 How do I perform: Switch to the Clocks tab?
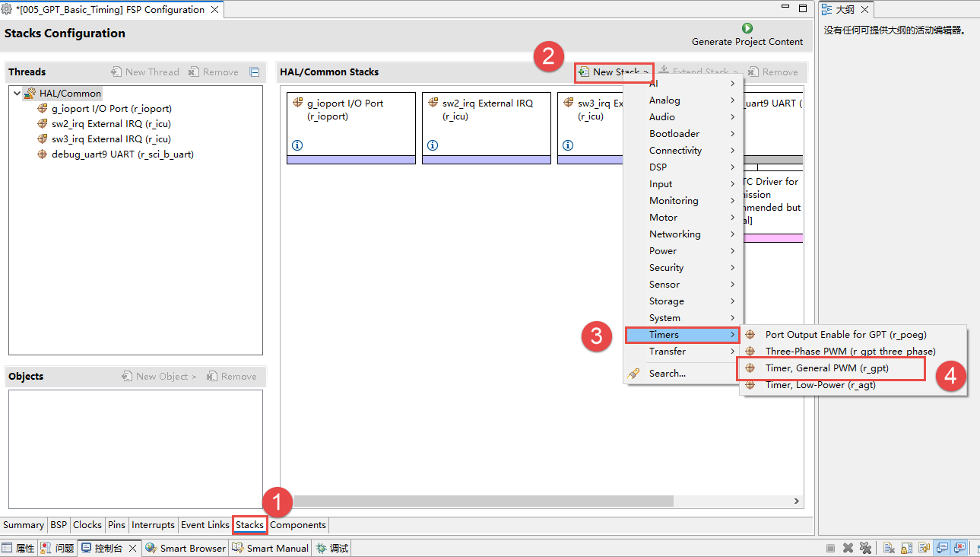click(87, 525)
